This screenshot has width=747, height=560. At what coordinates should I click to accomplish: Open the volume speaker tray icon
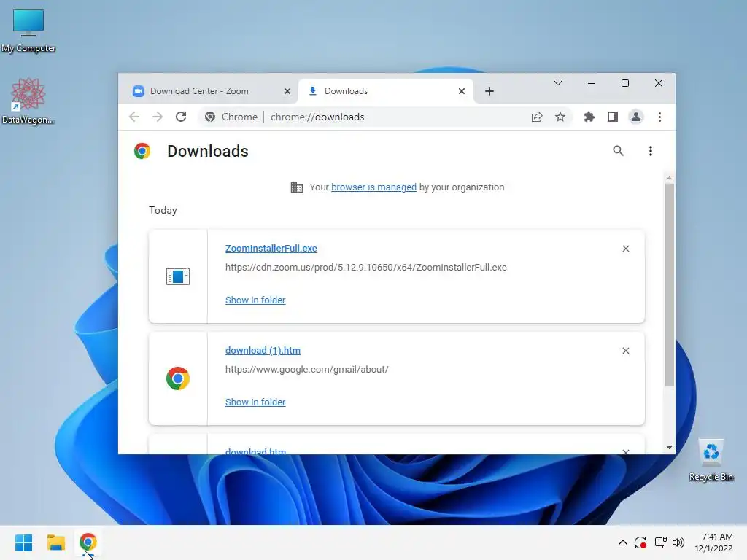click(x=678, y=542)
